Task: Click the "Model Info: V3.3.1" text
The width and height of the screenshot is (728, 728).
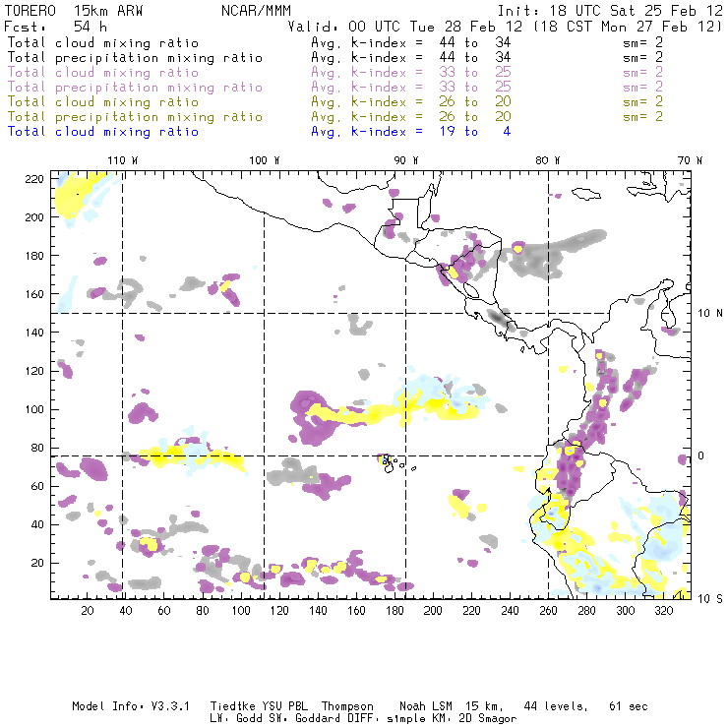Action: 131,706
